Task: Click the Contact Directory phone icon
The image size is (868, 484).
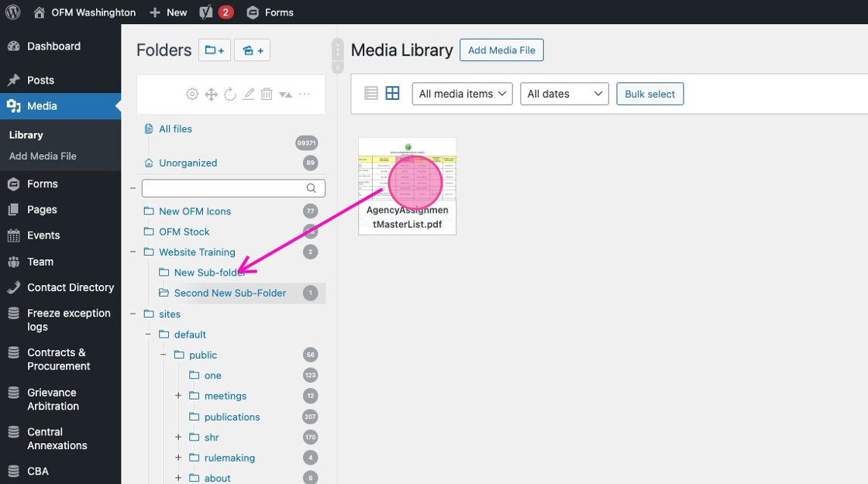Action: point(14,287)
